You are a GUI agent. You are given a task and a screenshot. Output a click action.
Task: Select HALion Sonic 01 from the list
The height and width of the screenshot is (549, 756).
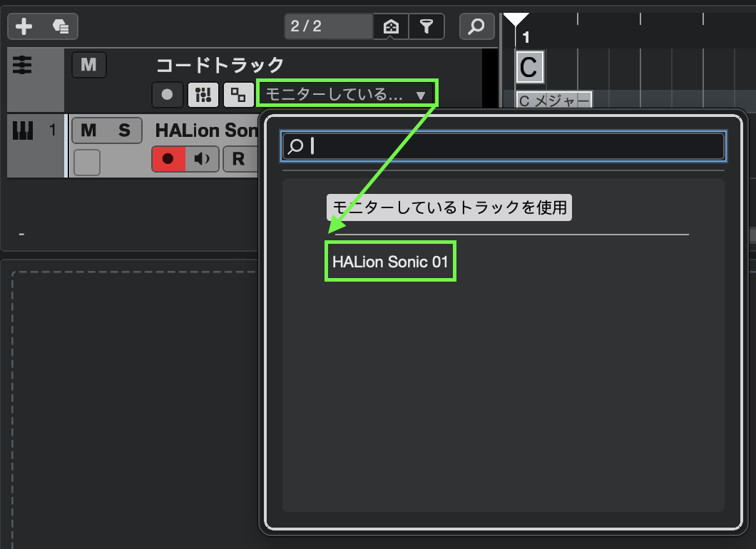(390, 262)
